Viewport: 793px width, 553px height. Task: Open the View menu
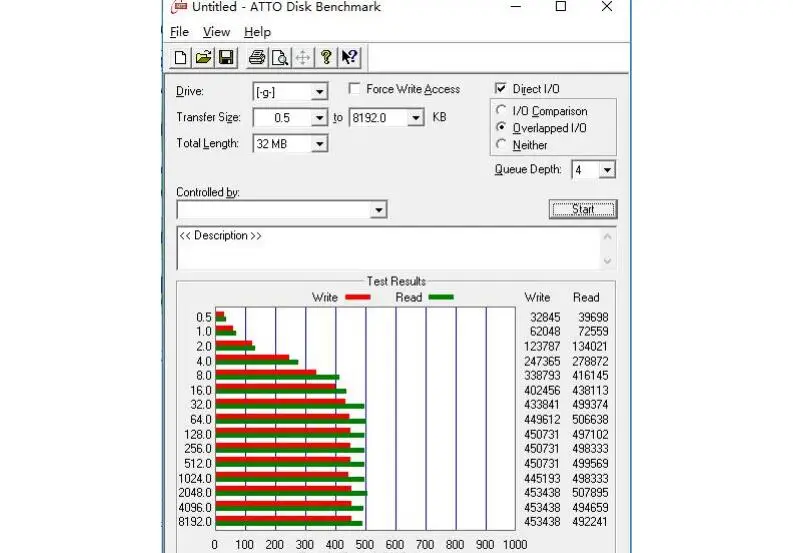[x=216, y=32]
